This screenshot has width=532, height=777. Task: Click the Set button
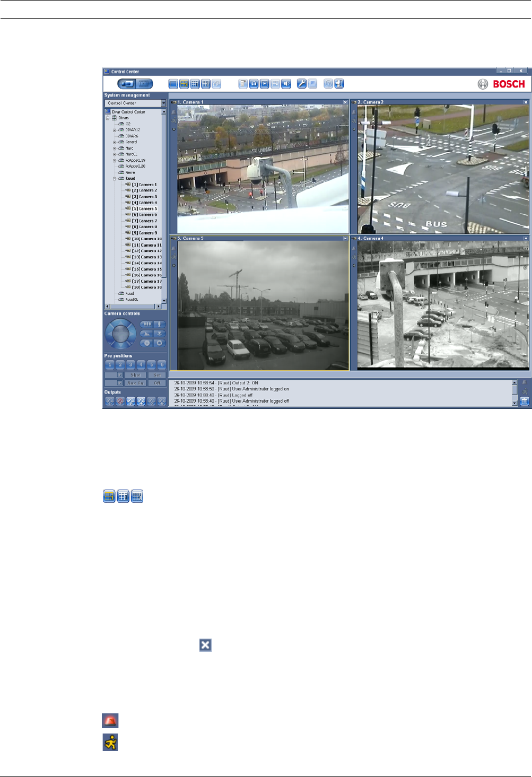coord(157,375)
